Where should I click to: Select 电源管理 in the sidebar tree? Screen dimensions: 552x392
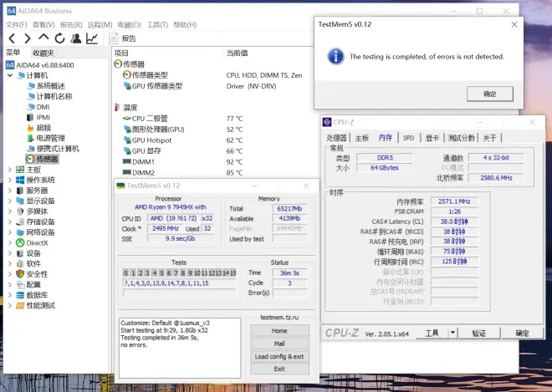click(x=50, y=138)
